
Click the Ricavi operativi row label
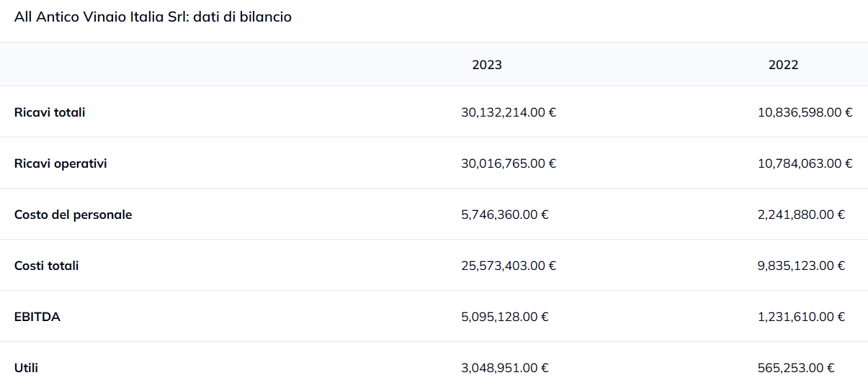pyautogui.click(x=61, y=163)
